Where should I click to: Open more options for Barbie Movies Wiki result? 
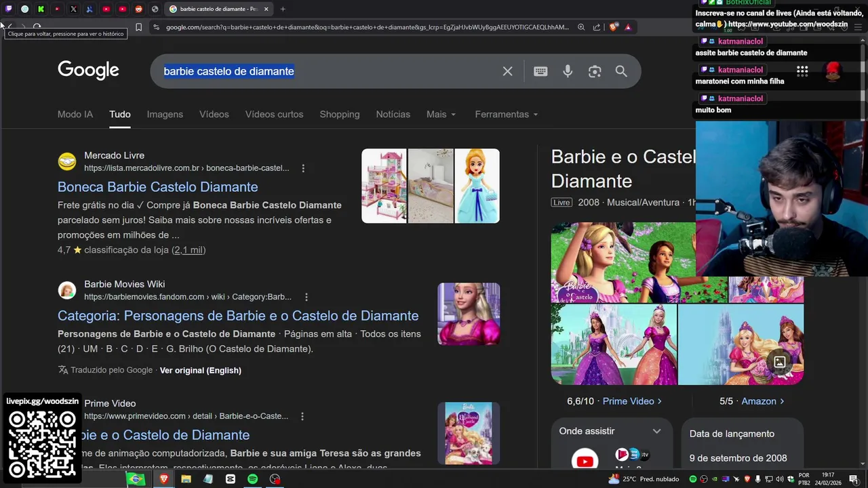tap(307, 297)
